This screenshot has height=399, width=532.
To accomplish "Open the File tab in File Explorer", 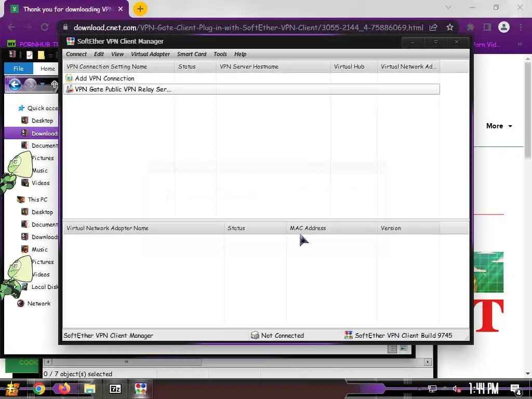I will click(18, 69).
